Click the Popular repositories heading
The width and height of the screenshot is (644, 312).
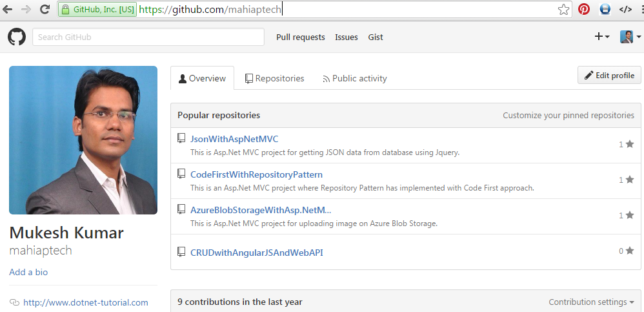[x=219, y=115]
